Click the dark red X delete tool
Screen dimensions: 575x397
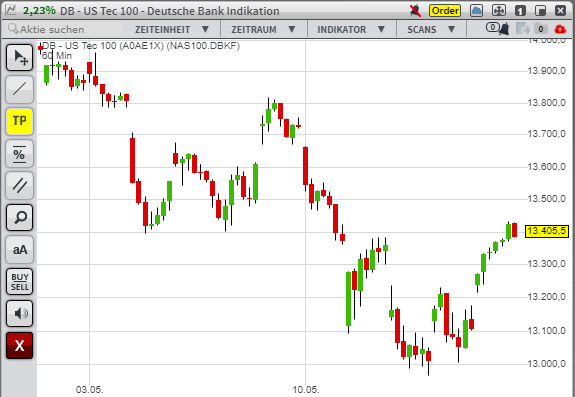pos(19,345)
